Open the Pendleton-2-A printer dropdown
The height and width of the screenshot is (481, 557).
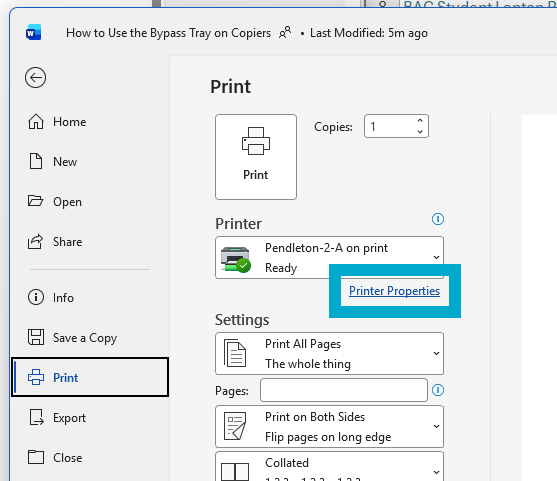(x=329, y=257)
